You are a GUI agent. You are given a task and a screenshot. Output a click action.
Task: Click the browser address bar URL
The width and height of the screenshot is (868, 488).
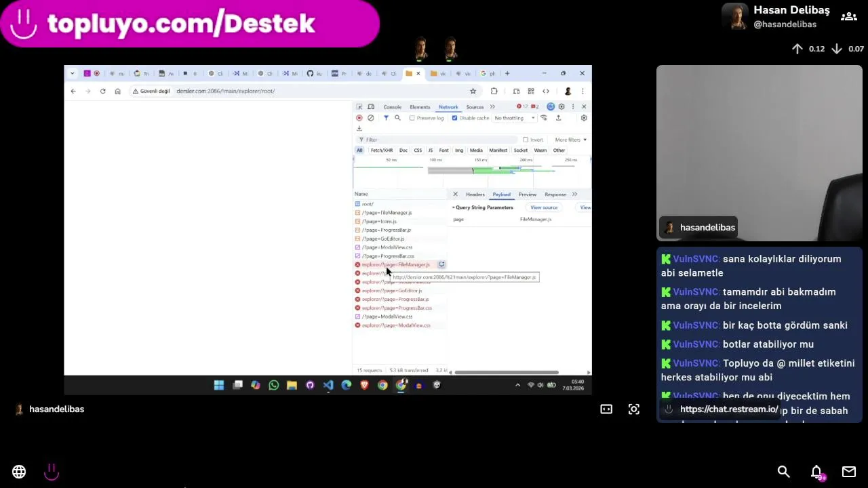click(x=226, y=91)
